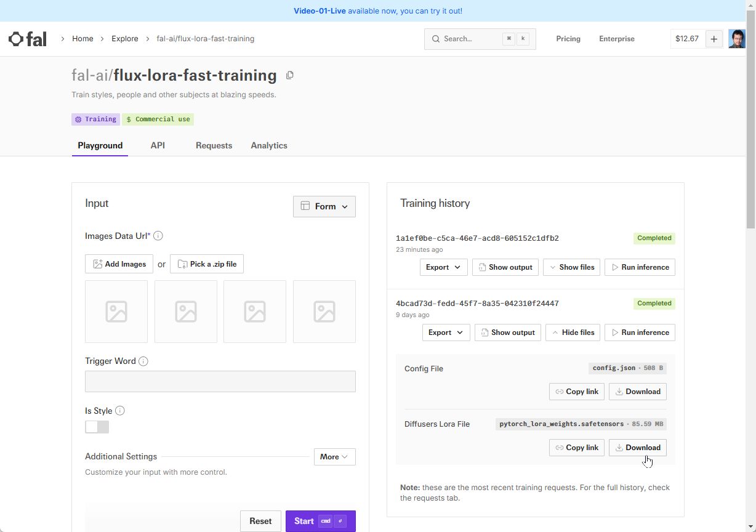Screen dimensions: 756x532
Task: Toggle the Is Style switch
Action: pos(97,427)
